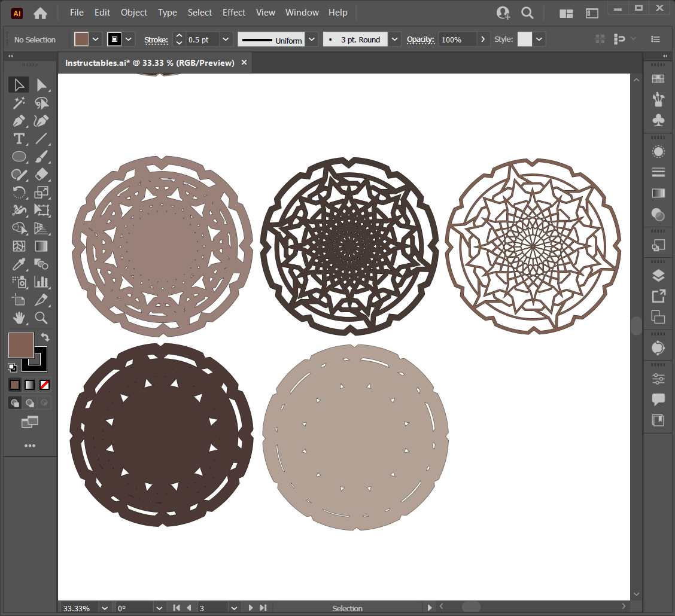
Task: Open stroke color dropdown in control bar
Action: [128, 39]
